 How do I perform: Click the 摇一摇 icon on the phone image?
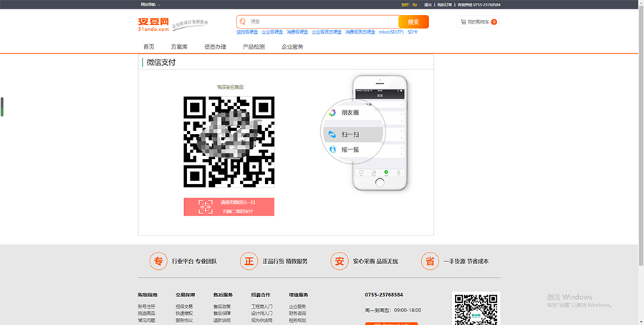coord(332,150)
